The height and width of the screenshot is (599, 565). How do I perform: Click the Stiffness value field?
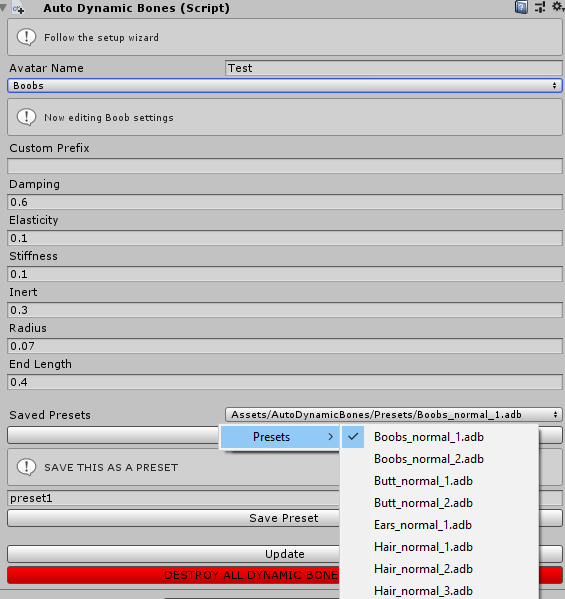(285, 274)
